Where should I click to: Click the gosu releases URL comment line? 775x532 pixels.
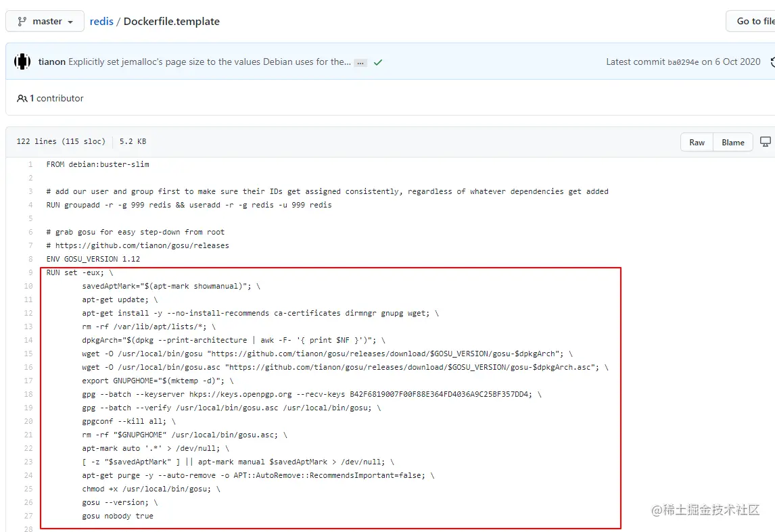(x=137, y=245)
